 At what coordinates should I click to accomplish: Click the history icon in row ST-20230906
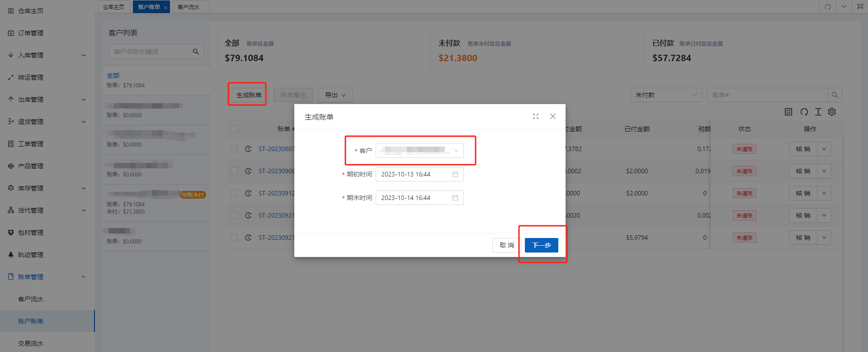[248, 171]
